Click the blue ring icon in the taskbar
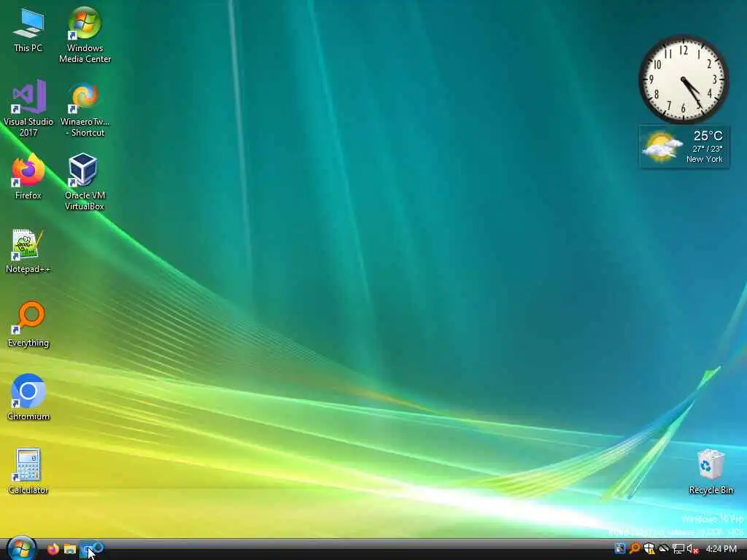The height and width of the screenshot is (560, 747). [x=98, y=548]
